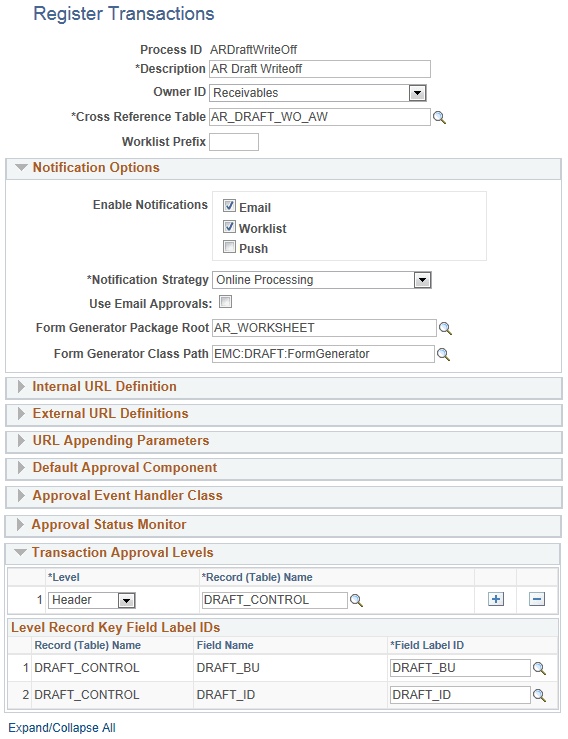Click the Form Generator Package Root input
Screen dimensions: 568x739
coord(324,328)
